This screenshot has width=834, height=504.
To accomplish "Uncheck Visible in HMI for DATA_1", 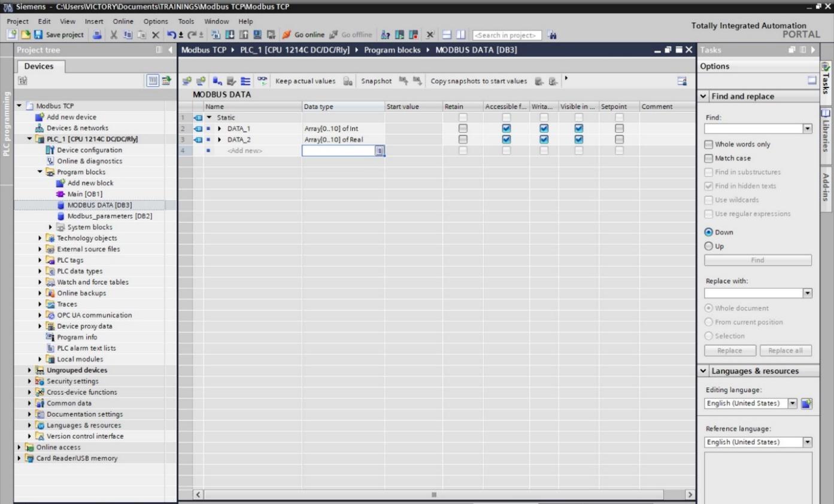I will tap(579, 129).
